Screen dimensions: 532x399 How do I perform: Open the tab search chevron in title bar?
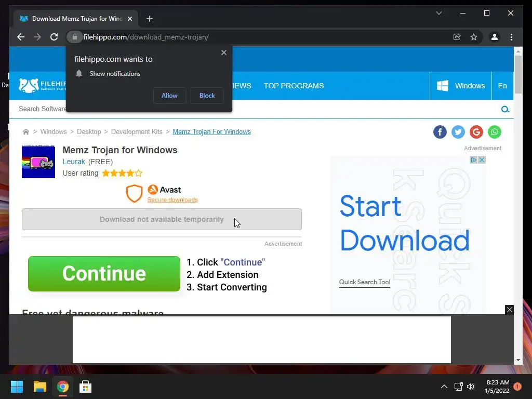(x=438, y=13)
